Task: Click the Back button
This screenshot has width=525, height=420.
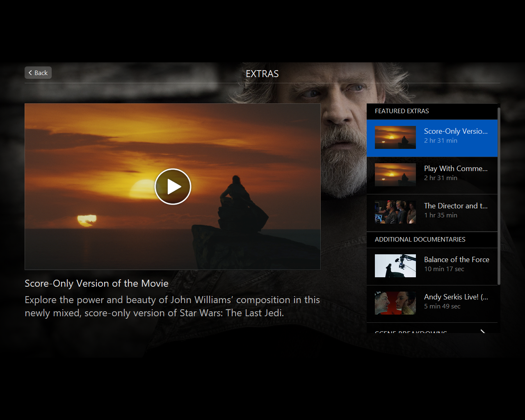Action: (38, 73)
